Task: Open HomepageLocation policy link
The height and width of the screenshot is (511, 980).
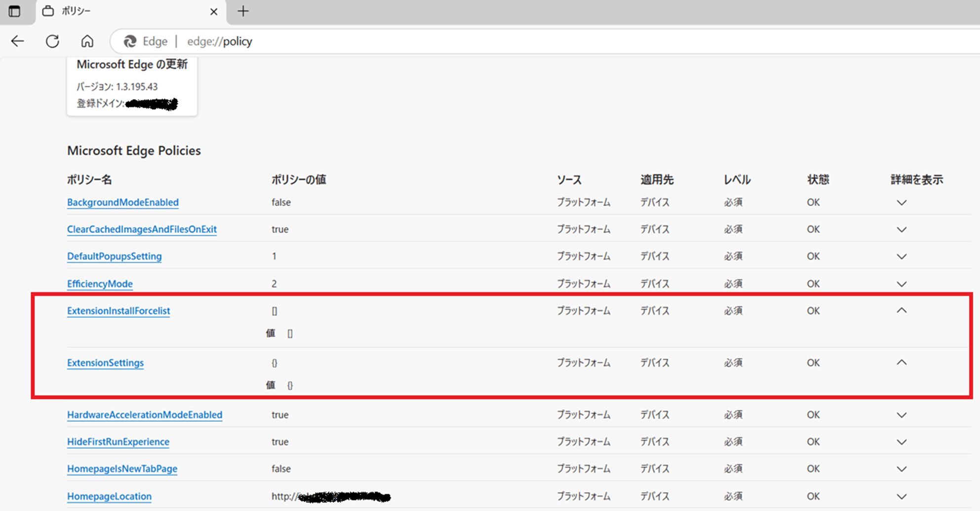Action: click(109, 496)
